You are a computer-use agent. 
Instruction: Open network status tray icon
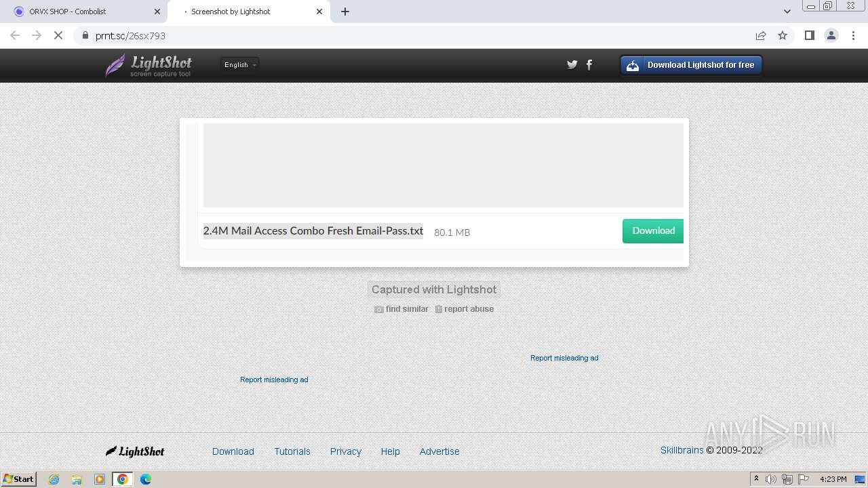pos(787,479)
